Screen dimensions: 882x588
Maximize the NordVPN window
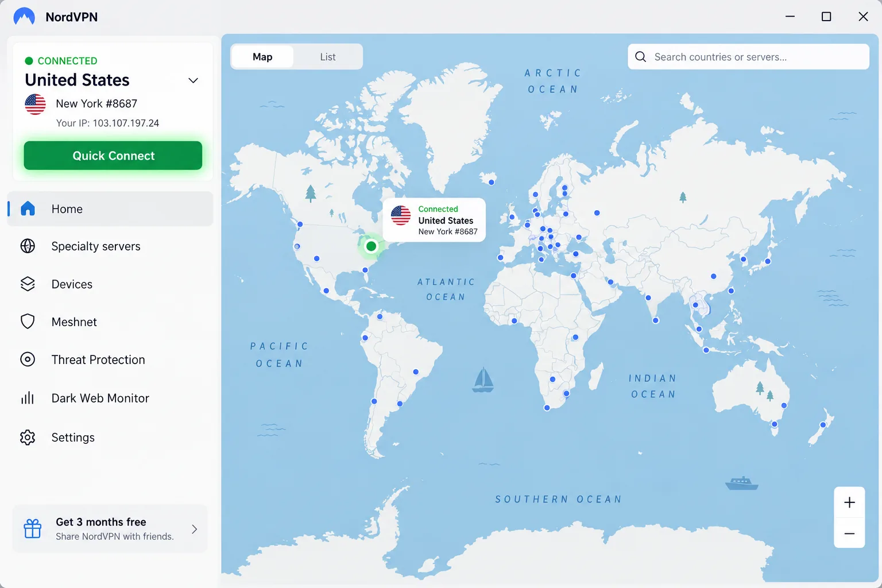[826, 17]
